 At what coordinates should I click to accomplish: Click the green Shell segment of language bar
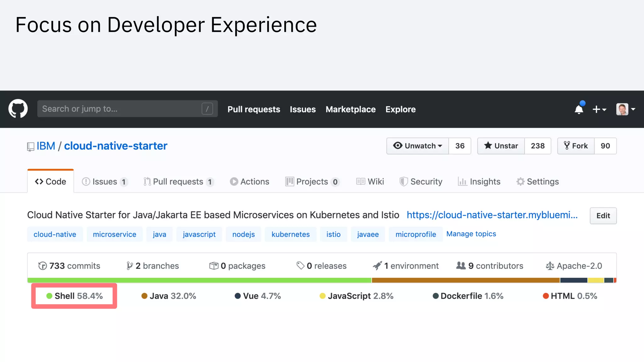199,280
